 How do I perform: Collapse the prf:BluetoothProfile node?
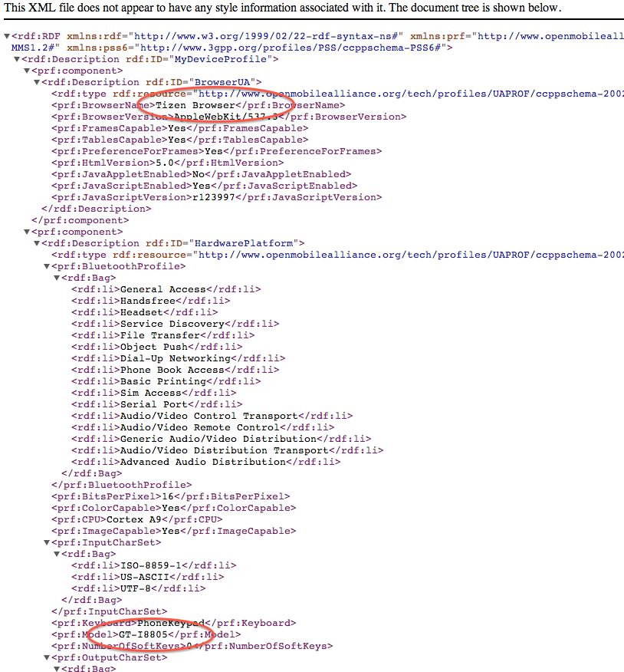[x=47, y=266]
